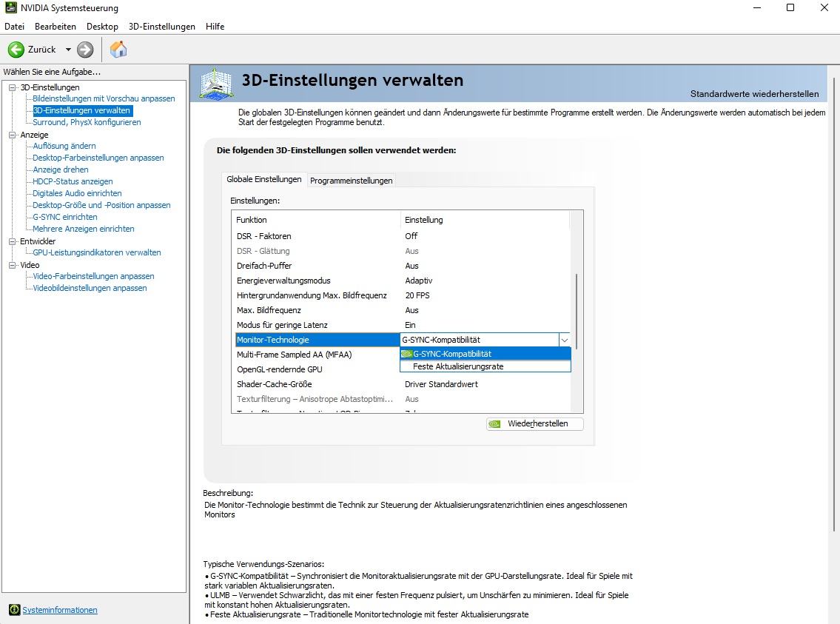Image resolution: width=840 pixels, height=624 pixels.
Task: Select the OpenGL-rendernde GPU row
Action: coord(317,369)
